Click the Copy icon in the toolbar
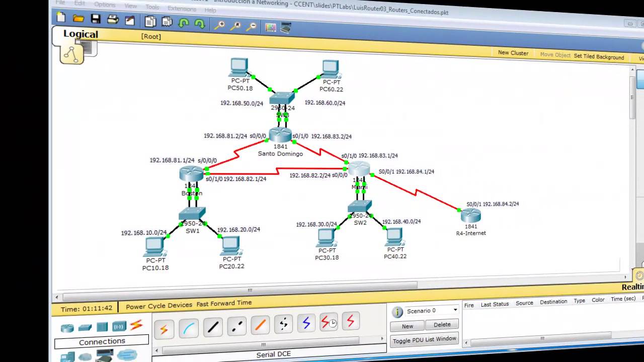Viewport: 644px width, 362px height. point(150,21)
